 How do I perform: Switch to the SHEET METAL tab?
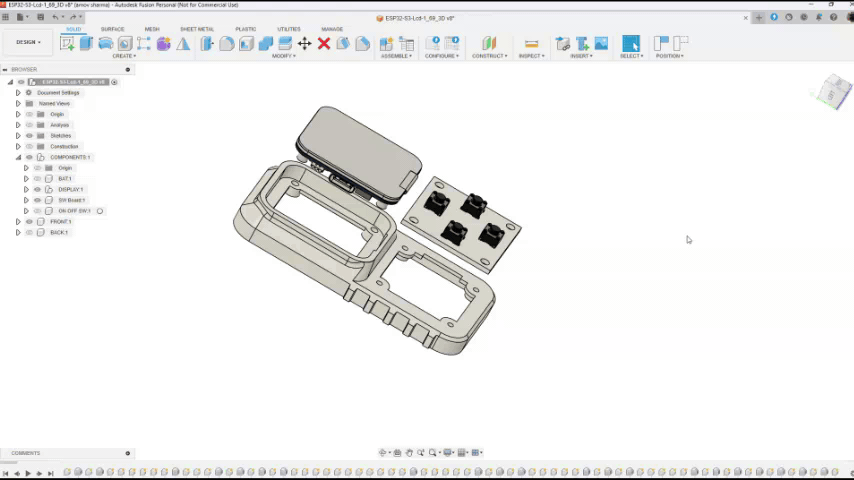pyautogui.click(x=197, y=29)
